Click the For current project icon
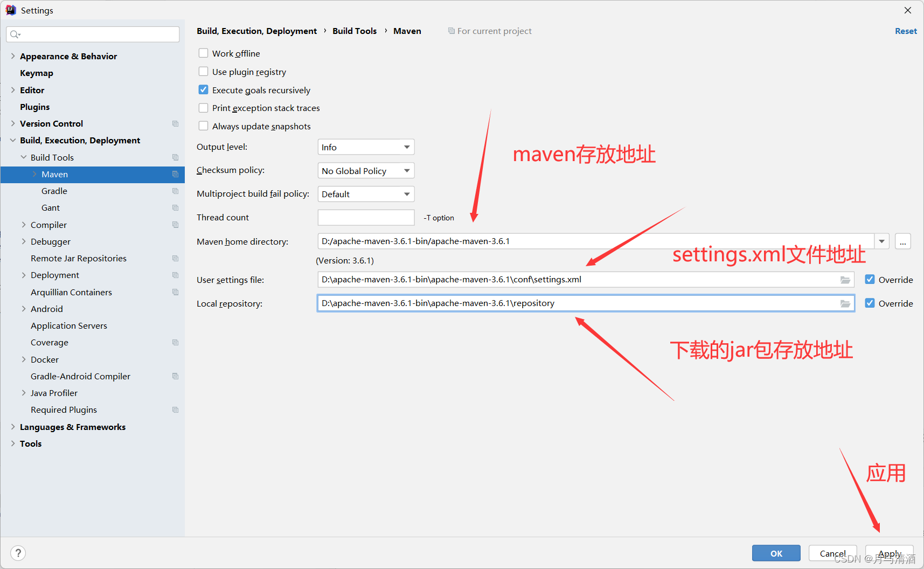The image size is (924, 569). click(451, 31)
